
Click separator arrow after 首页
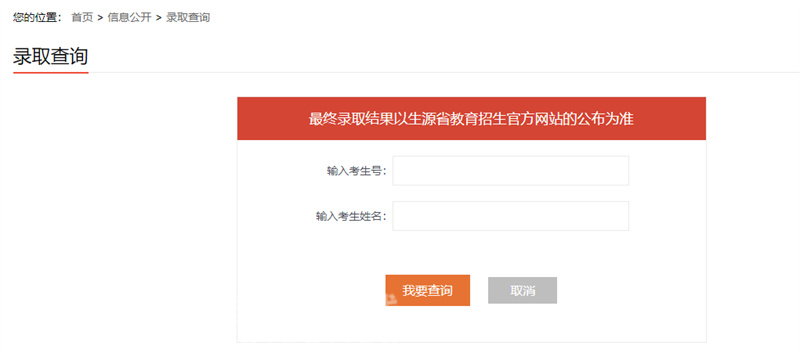[x=101, y=18]
